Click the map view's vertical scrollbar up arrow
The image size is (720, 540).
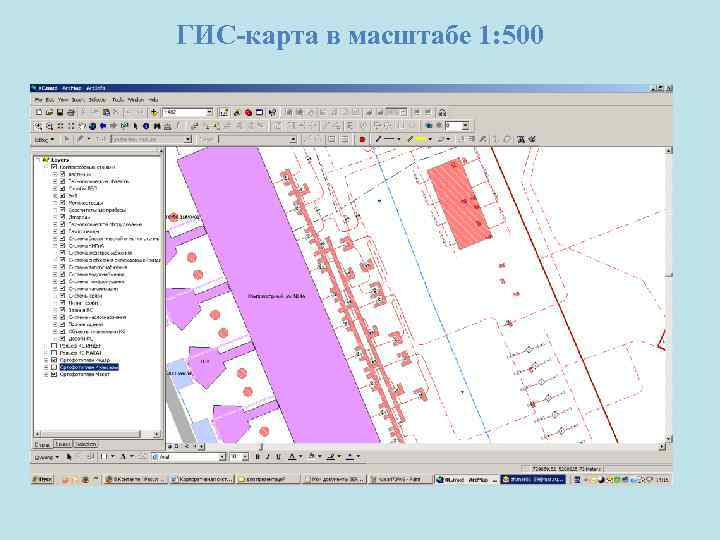pos(669,151)
